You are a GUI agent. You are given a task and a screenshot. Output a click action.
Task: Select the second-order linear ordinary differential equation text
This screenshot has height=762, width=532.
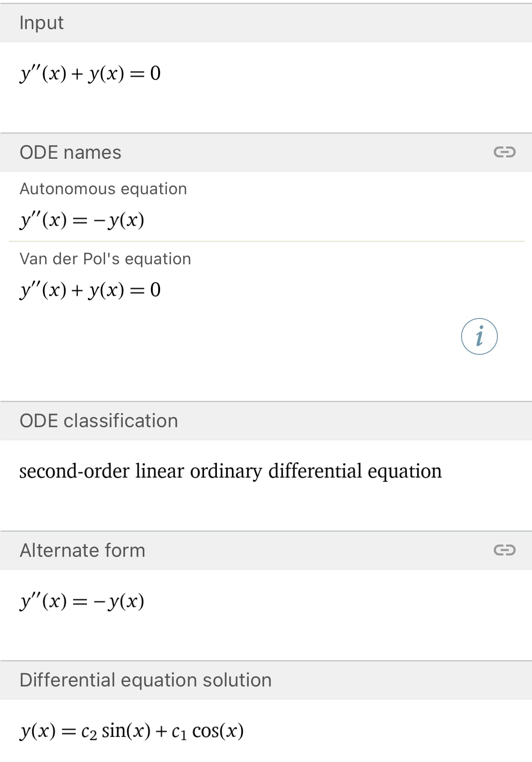(x=230, y=471)
